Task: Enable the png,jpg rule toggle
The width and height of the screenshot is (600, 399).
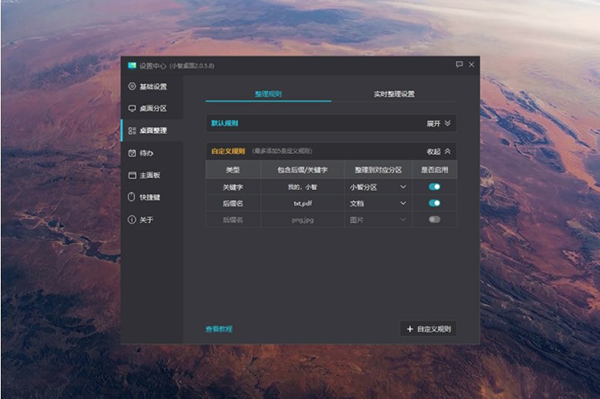Action: point(434,220)
